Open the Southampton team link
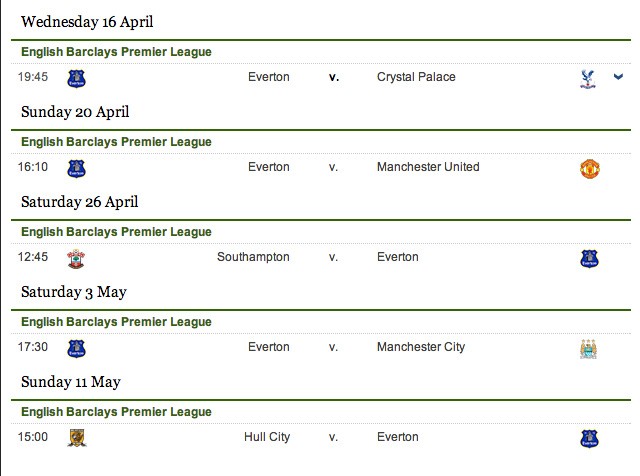Image resolution: width=640 pixels, height=476 pixels. click(253, 257)
